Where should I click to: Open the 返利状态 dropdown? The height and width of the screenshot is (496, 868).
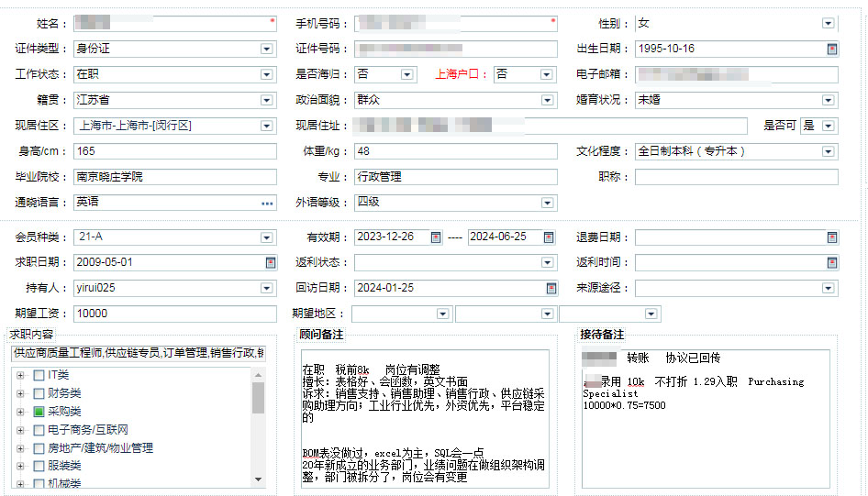547,262
